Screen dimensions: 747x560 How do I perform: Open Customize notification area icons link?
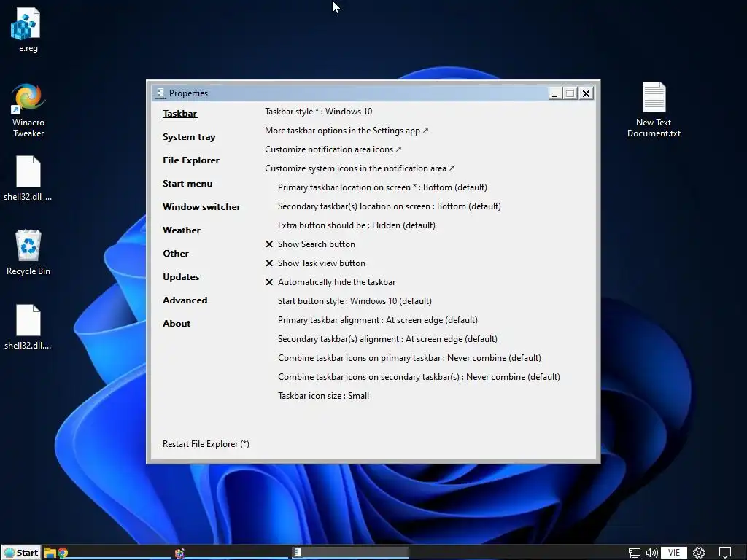(333, 149)
